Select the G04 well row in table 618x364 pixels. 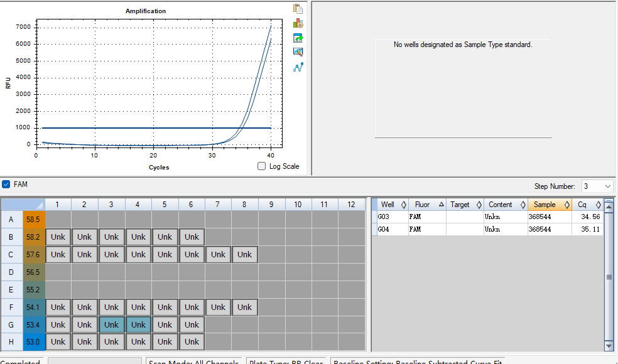(489, 229)
